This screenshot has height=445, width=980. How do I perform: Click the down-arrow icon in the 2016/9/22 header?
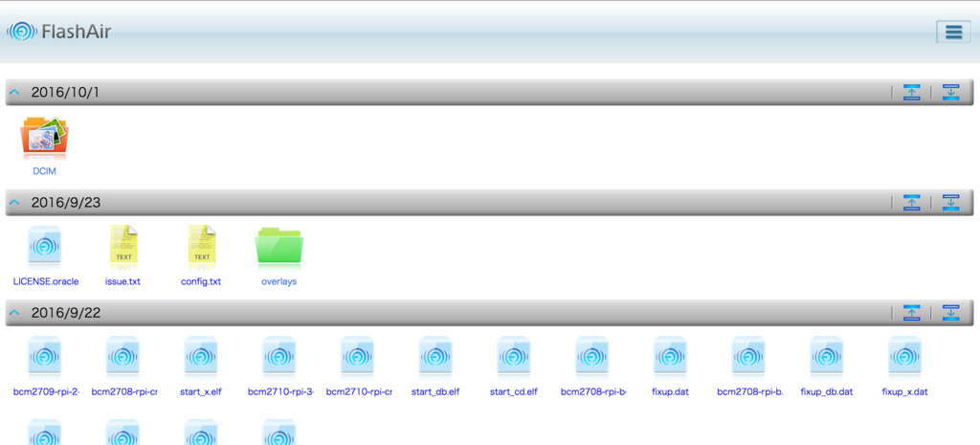click(950, 313)
